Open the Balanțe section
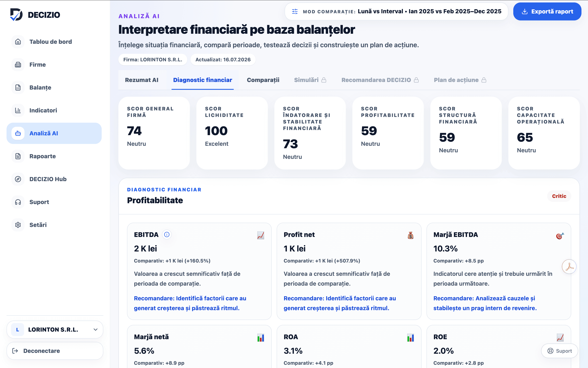Image resolution: width=588 pixels, height=368 pixels. (x=54, y=87)
